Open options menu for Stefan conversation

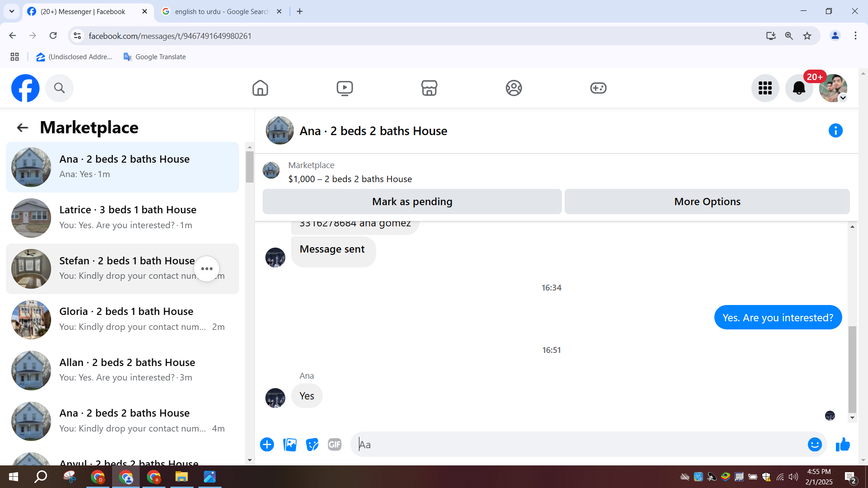[x=207, y=269]
